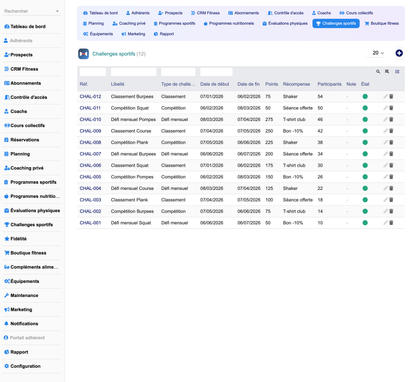The width and height of the screenshot is (416, 382).
Task: Click the 'Défi mensuel Pompes' label cell
Action: click(x=133, y=120)
